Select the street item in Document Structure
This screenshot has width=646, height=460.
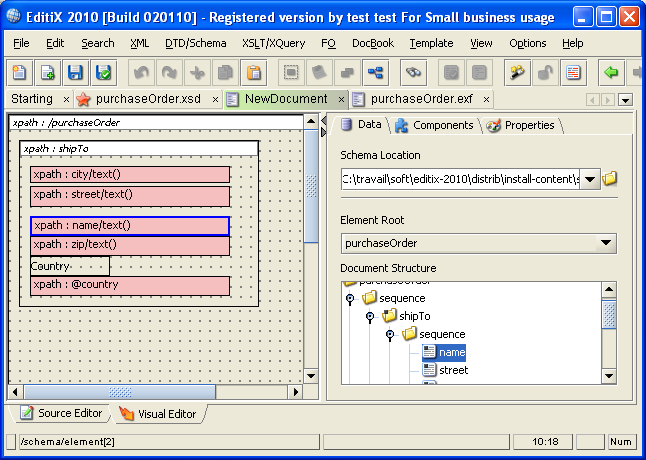pyautogui.click(x=453, y=370)
